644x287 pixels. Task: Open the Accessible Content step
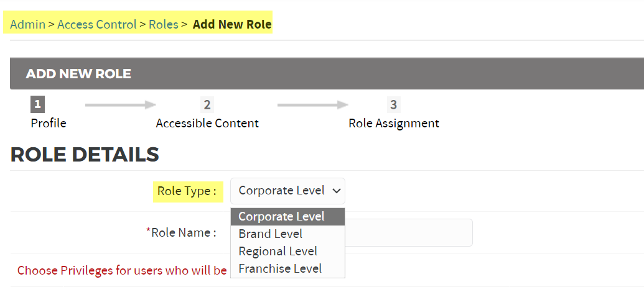click(207, 123)
